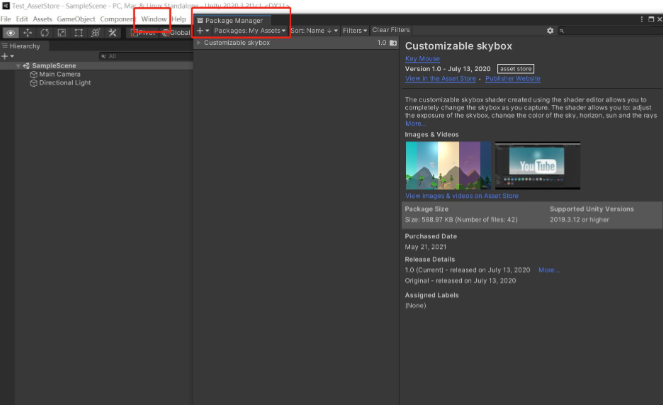
Task: Select the Hand (View) tool
Action: pos(12,32)
